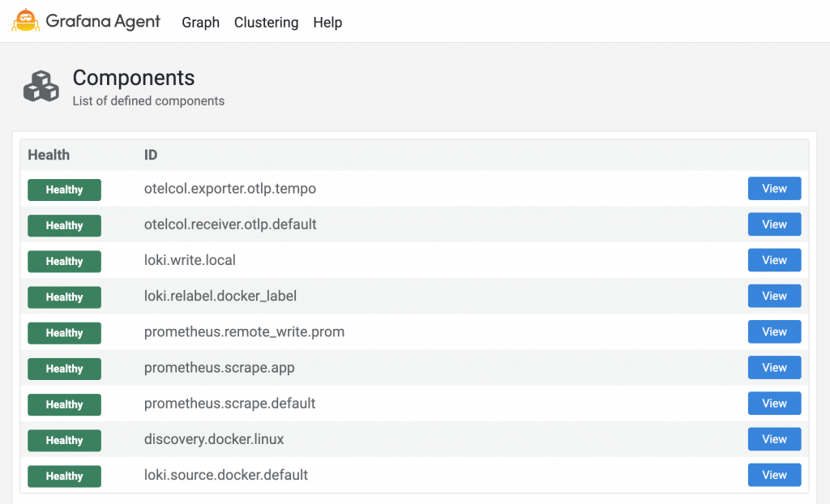The image size is (830, 504).
Task: View discovery.docker.linux component
Action: pyautogui.click(x=774, y=439)
